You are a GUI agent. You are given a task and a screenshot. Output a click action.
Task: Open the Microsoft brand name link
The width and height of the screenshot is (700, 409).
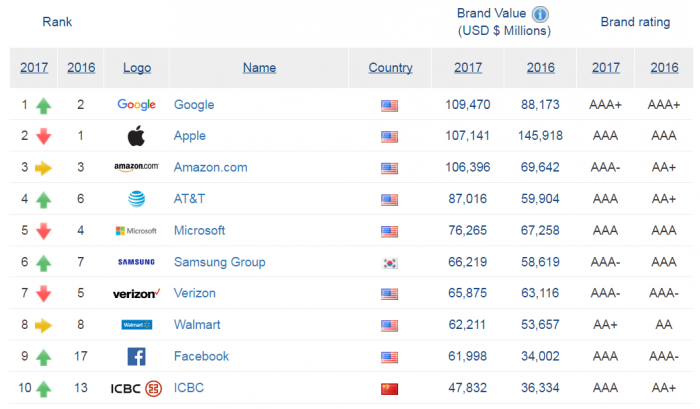199,230
